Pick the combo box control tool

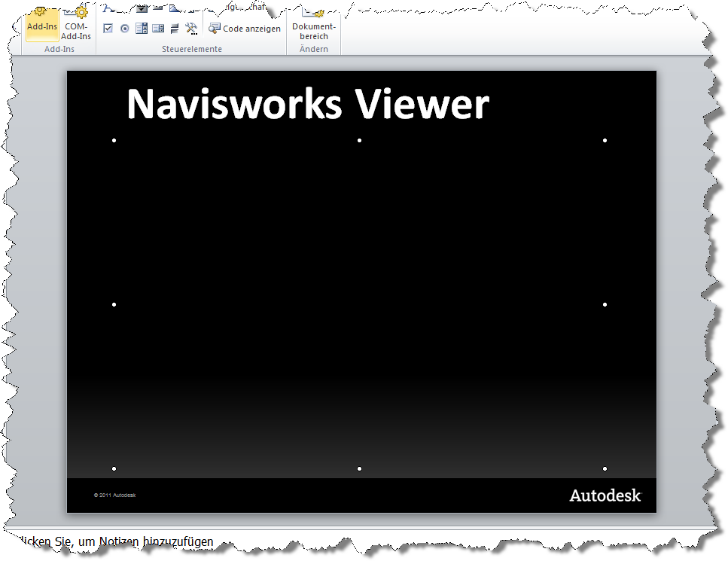(142, 29)
